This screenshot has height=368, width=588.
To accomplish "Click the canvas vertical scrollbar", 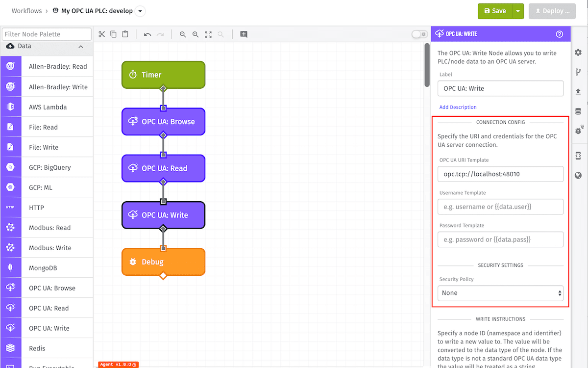I will click(x=427, y=65).
